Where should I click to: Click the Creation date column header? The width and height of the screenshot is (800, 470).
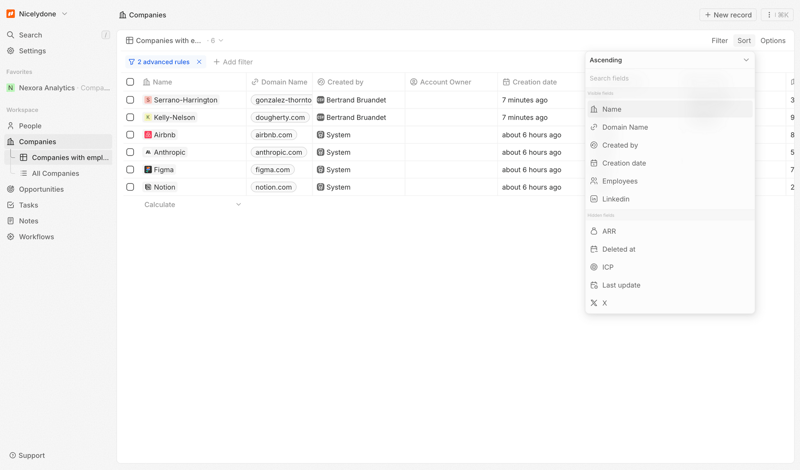click(541, 82)
